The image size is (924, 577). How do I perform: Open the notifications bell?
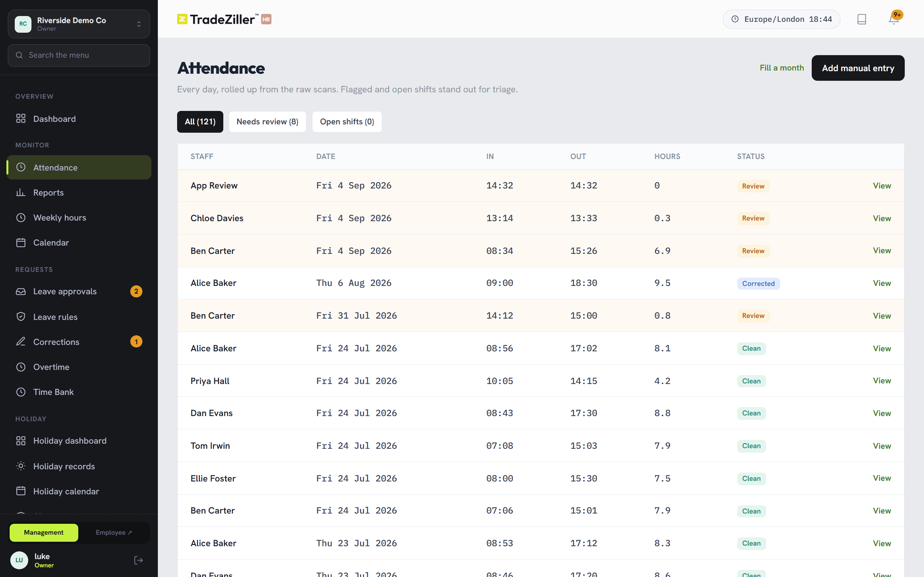tap(894, 19)
